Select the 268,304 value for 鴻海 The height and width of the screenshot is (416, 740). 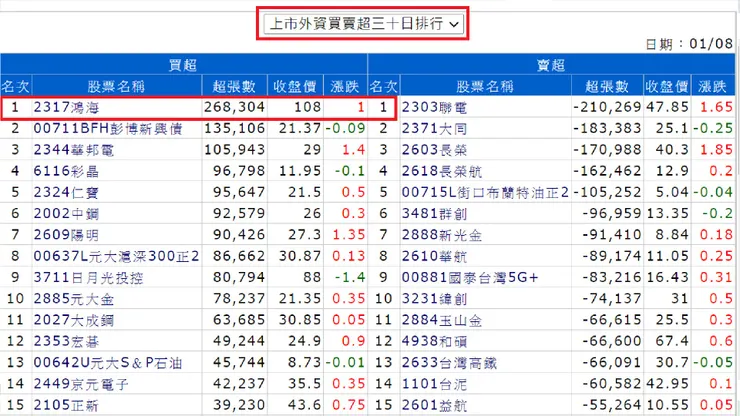(x=234, y=107)
